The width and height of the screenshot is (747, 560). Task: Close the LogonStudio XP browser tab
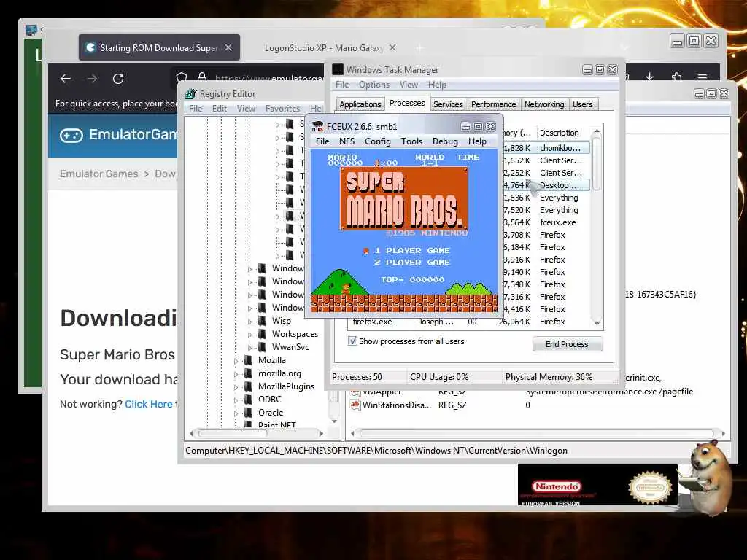tap(392, 47)
